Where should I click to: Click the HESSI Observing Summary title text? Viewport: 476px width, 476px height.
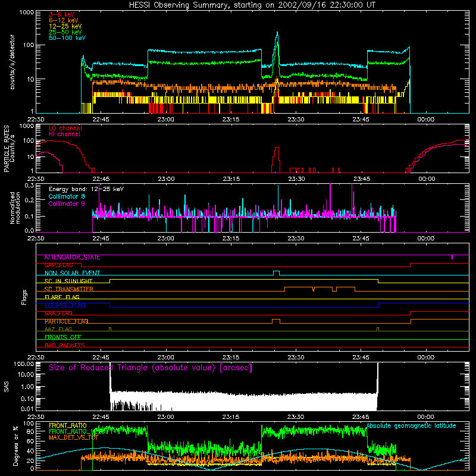pos(252,5)
